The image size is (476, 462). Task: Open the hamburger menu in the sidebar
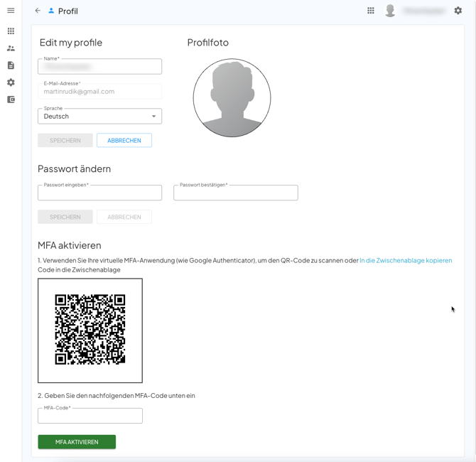[x=11, y=11]
